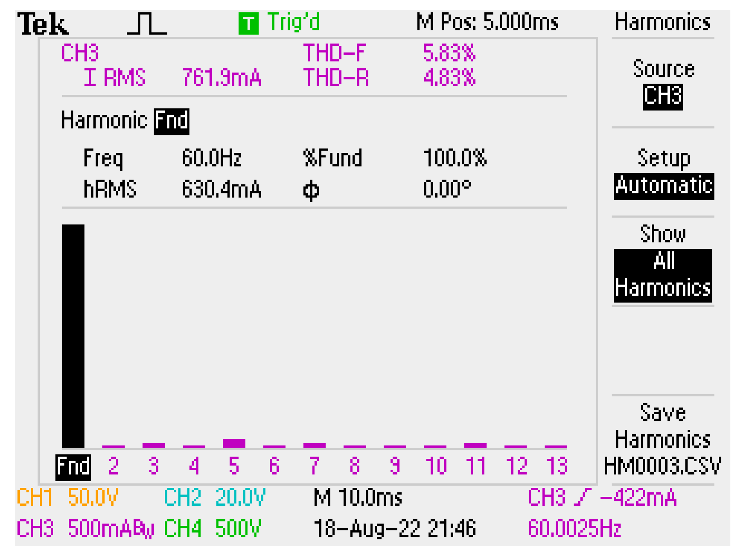Click the pulse waveform trigger icon
Screen dimensions: 746x560
coord(147,24)
